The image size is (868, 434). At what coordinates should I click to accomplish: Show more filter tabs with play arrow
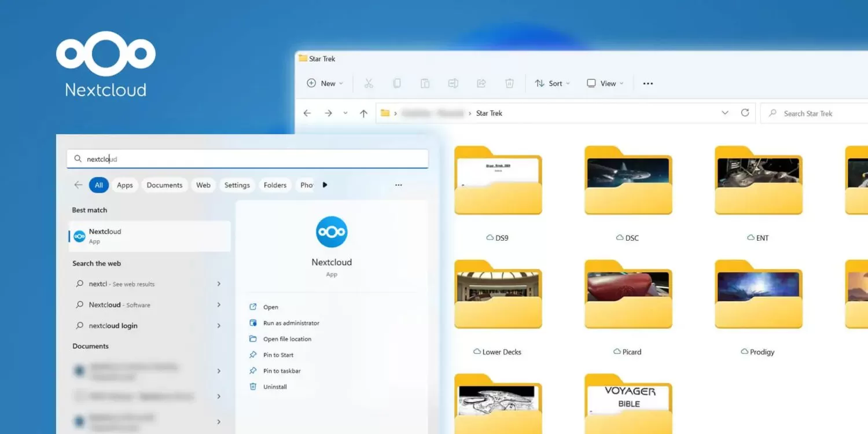[x=325, y=185]
